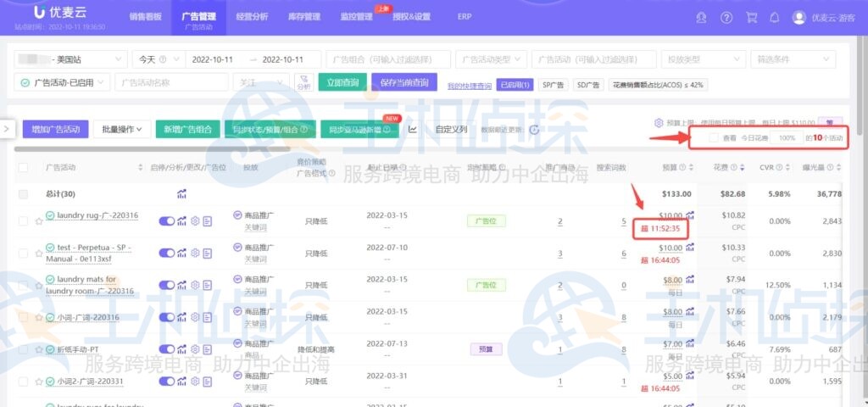Open the customer support headset icon

[701, 18]
